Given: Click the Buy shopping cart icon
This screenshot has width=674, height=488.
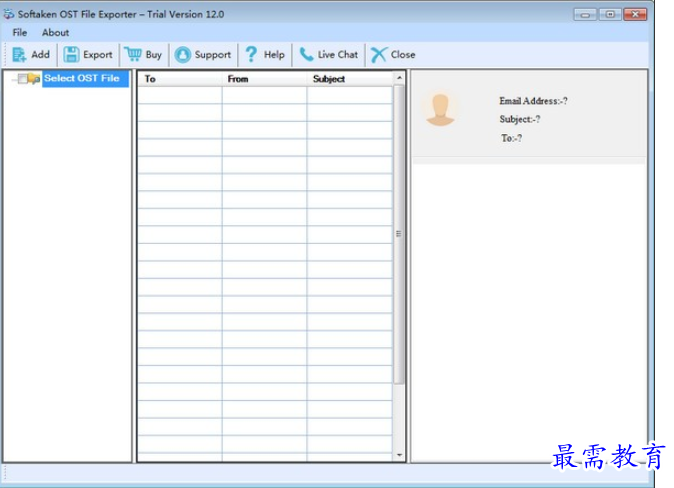Looking at the screenshot, I should [x=133, y=54].
